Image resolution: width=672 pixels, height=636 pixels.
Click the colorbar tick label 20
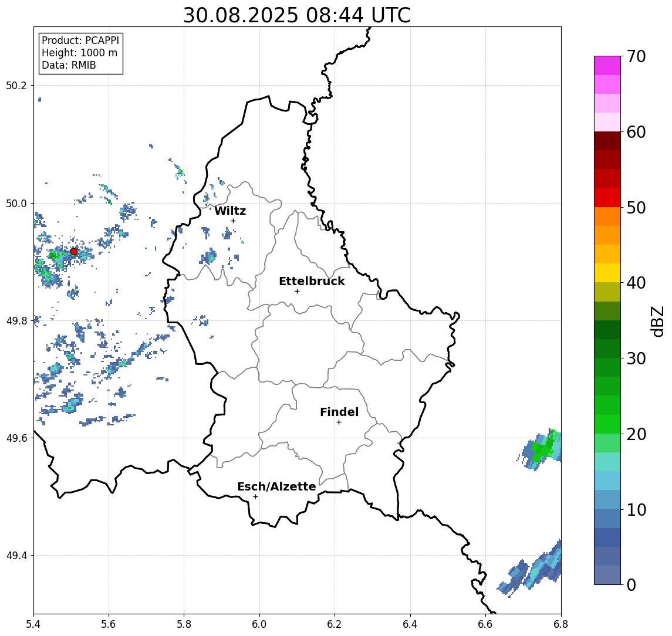[636, 434]
